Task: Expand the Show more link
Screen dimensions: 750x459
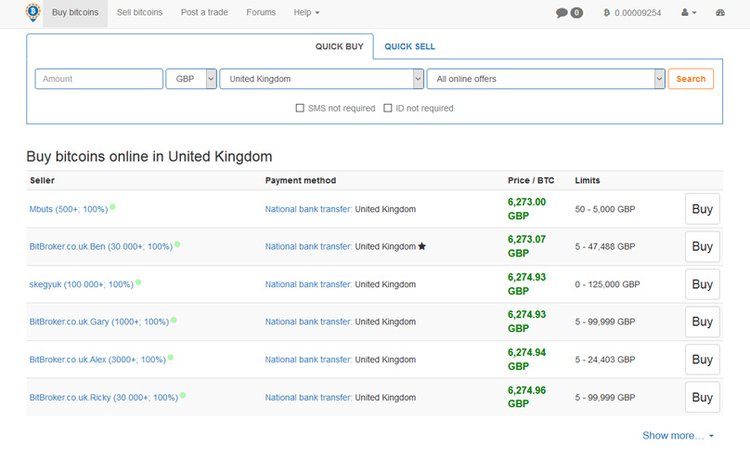Action: (x=678, y=436)
